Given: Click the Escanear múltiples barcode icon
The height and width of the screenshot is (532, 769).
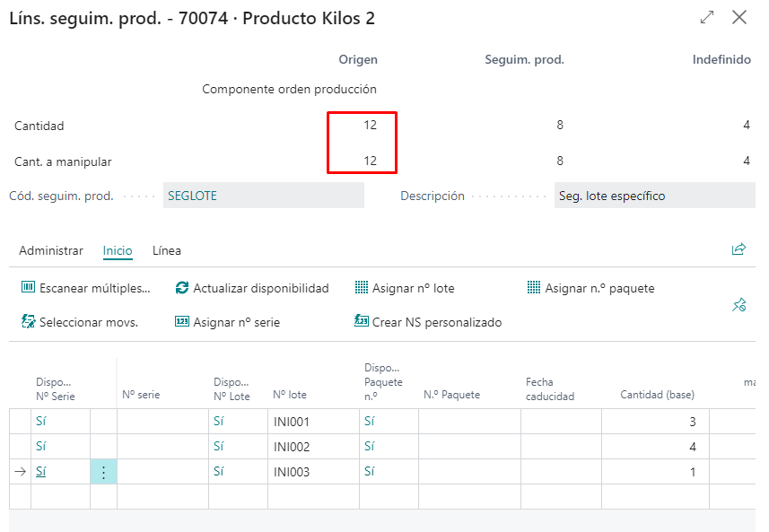Looking at the screenshot, I should [28, 288].
